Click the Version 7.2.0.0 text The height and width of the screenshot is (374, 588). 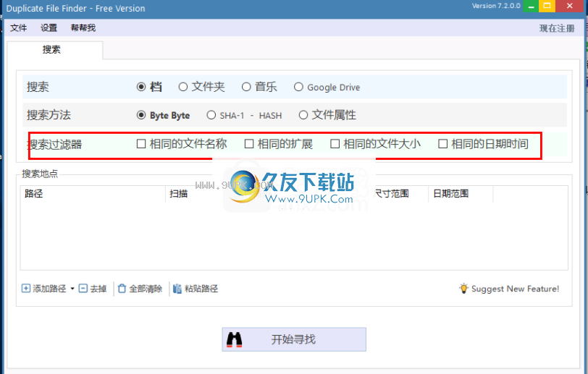click(x=496, y=6)
